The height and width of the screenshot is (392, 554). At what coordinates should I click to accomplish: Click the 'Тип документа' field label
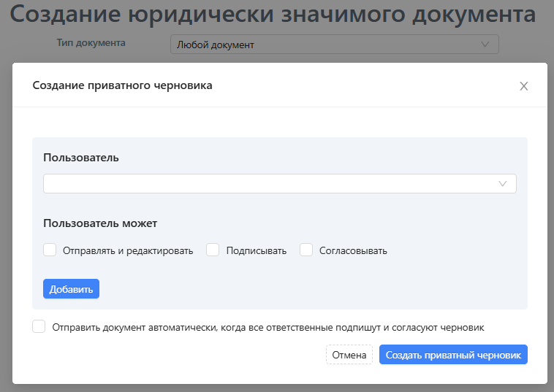point(91,42)
